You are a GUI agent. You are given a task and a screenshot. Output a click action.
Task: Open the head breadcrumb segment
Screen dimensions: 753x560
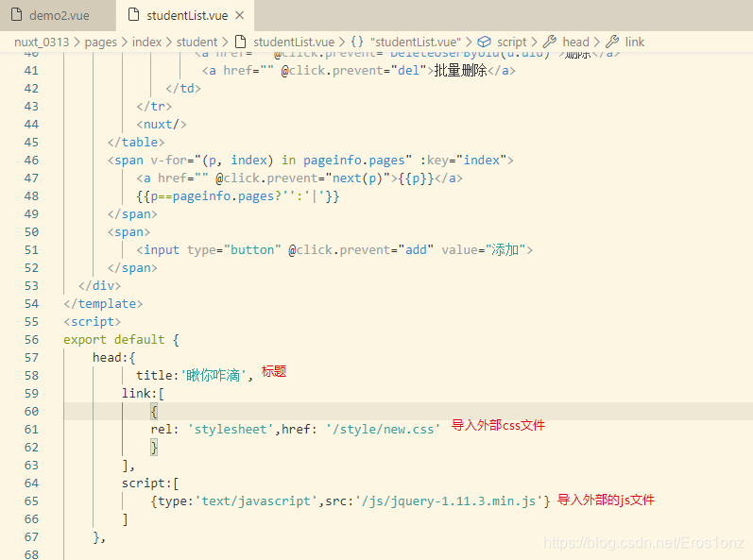tap(575, 42)
